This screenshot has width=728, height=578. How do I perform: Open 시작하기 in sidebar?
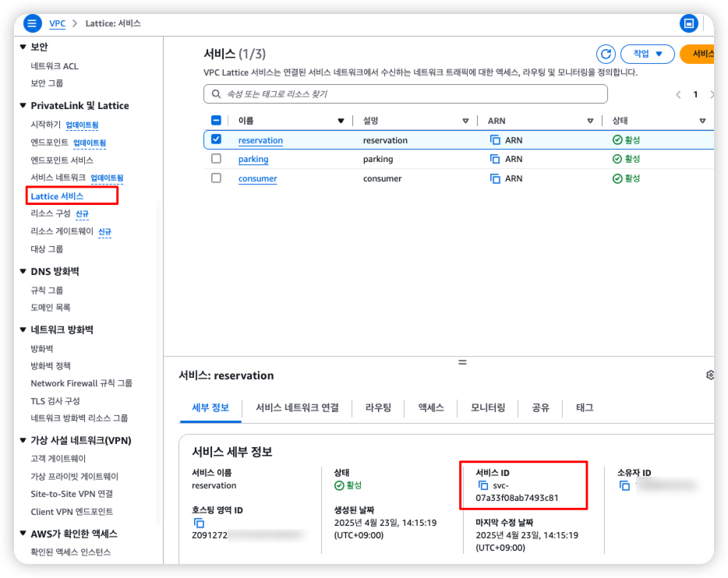tap(45, 125)
